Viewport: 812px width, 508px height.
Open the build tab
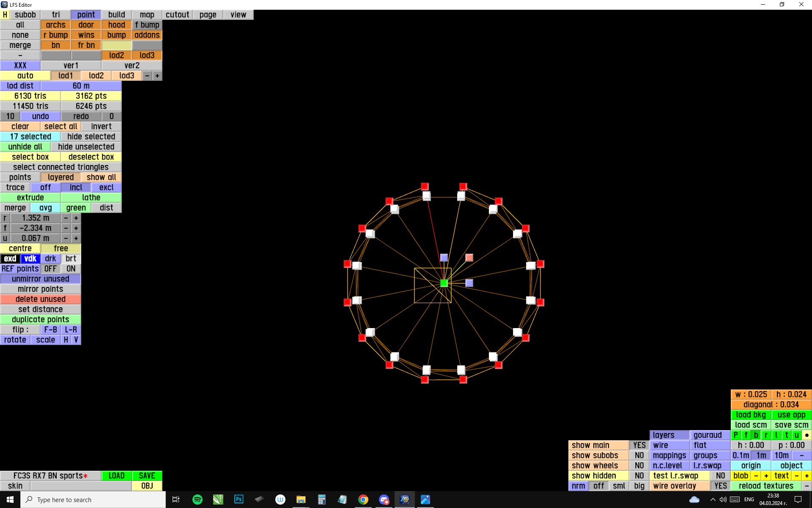click(x=116, y=15)
